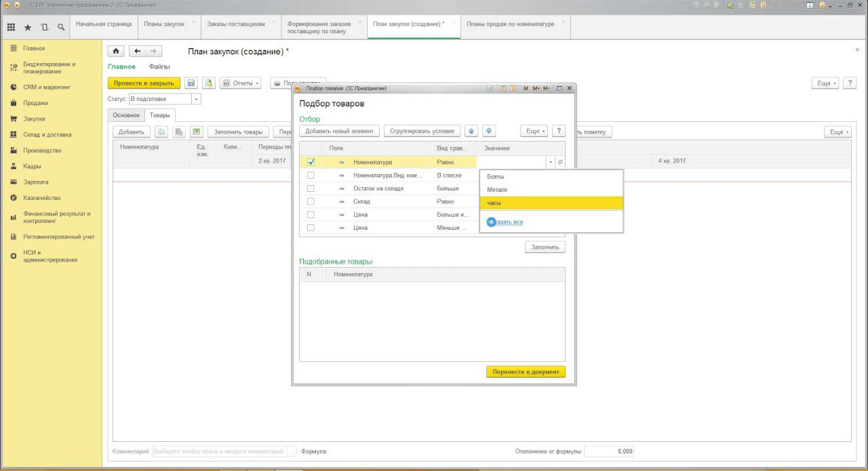
Task: Click the Заполнить button in the dialog
Action: [545, 247]
